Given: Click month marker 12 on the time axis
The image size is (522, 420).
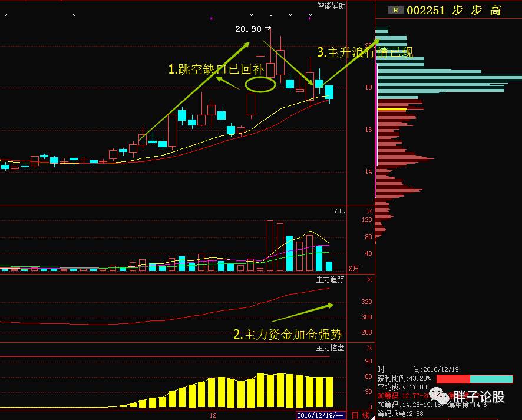Looking at the screenshot, I should point(213,415).
